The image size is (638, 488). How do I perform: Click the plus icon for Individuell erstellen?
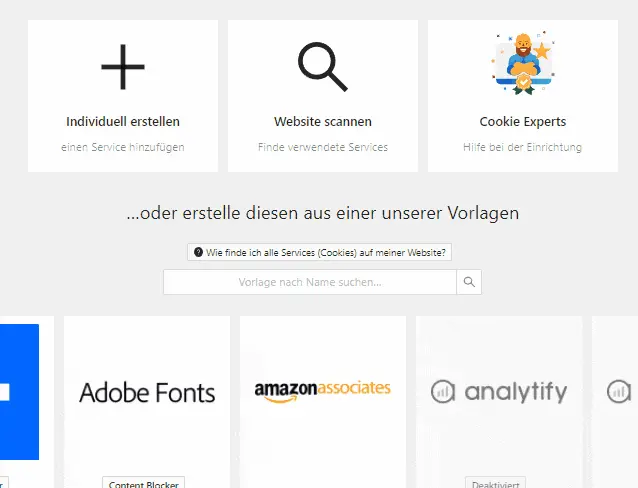[x=123, y=67]
